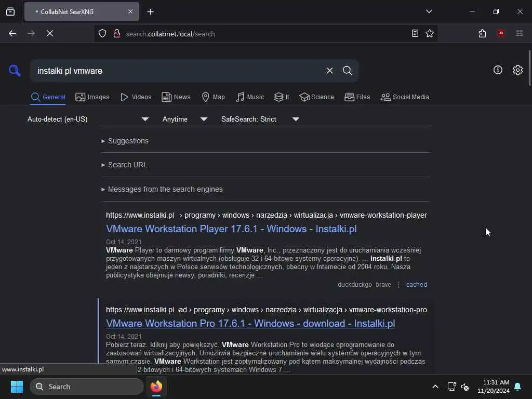532x399 pixels.
Task: Open VMware Workstation Pro 17.6.1 result
Action: point(250,323)
